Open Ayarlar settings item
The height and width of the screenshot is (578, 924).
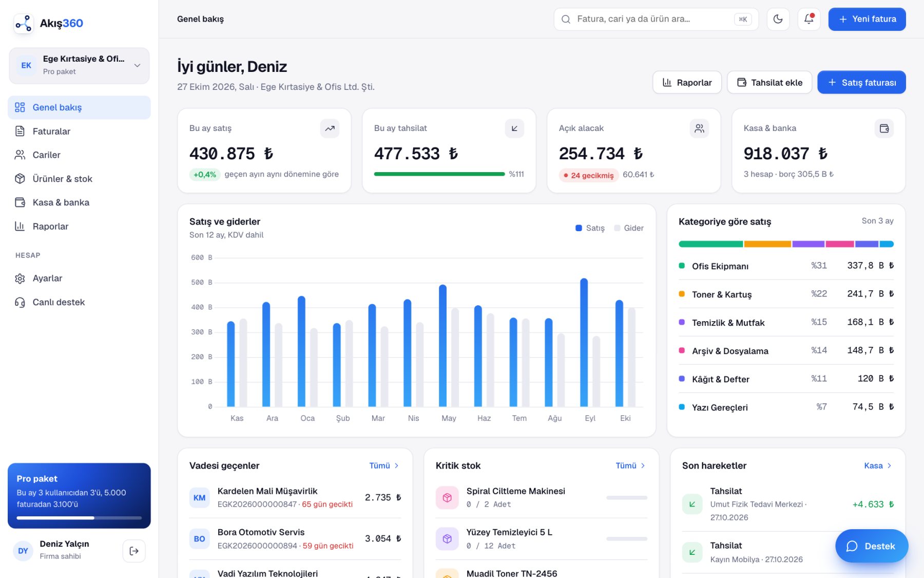click(x=79, y=278)
